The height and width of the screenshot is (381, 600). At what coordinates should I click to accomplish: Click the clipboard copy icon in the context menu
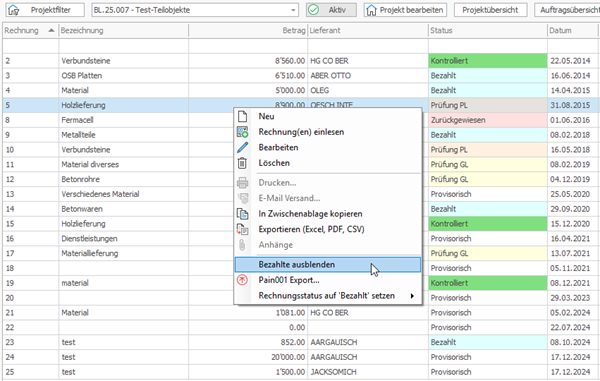click(242, 214)
